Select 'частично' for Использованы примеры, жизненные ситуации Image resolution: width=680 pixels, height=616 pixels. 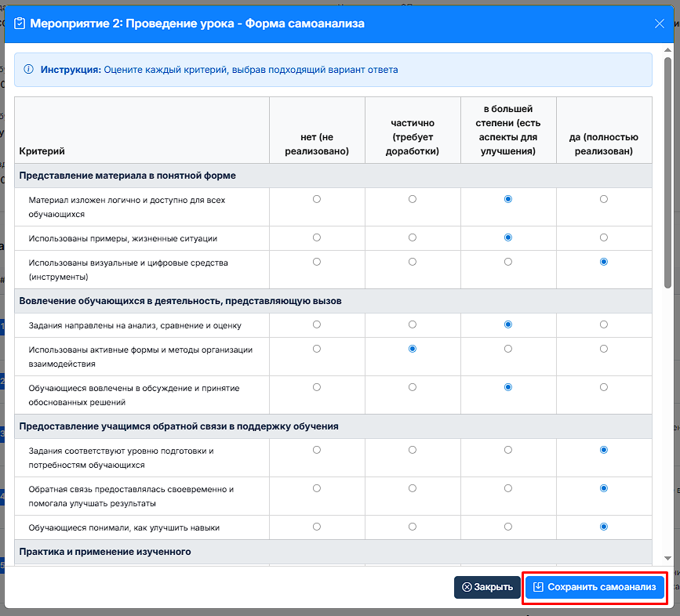point(413,237)
